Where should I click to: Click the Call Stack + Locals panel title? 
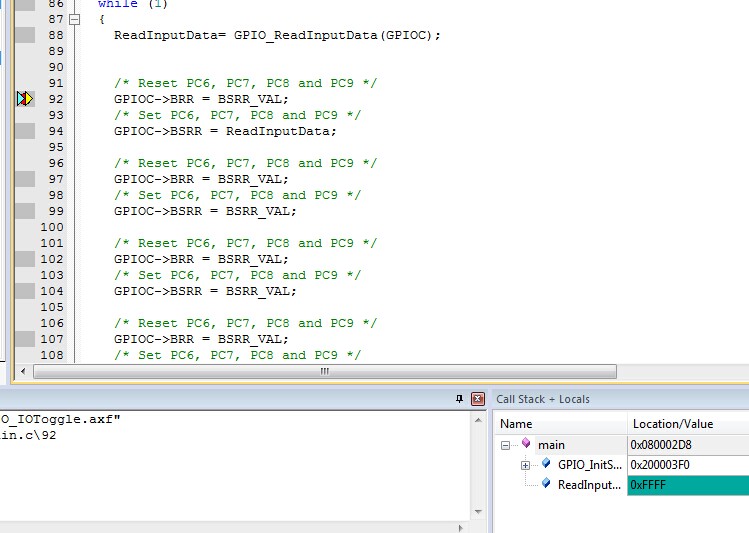click(543, 399)
